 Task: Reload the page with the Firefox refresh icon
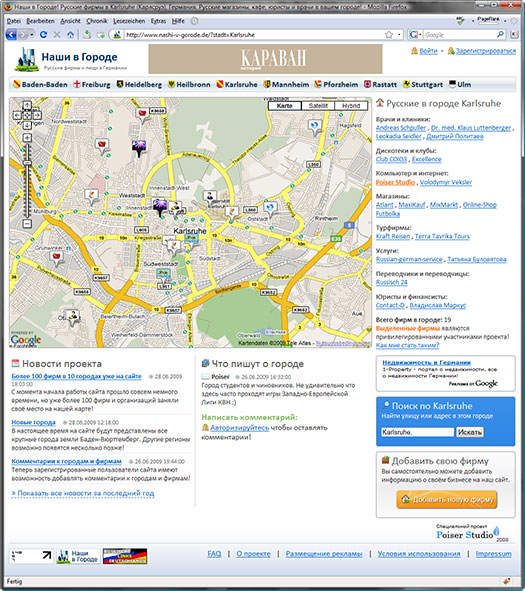pyautogui.click(x=43, y=35)
